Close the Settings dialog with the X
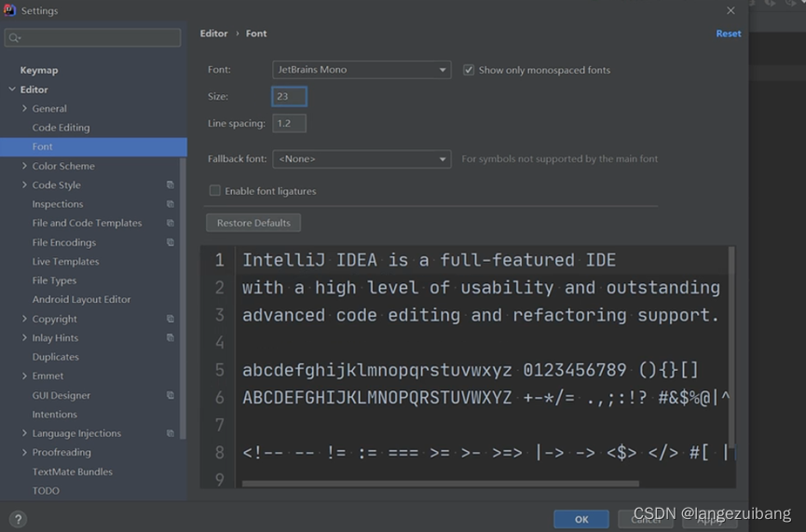 (x=731, y=10)
